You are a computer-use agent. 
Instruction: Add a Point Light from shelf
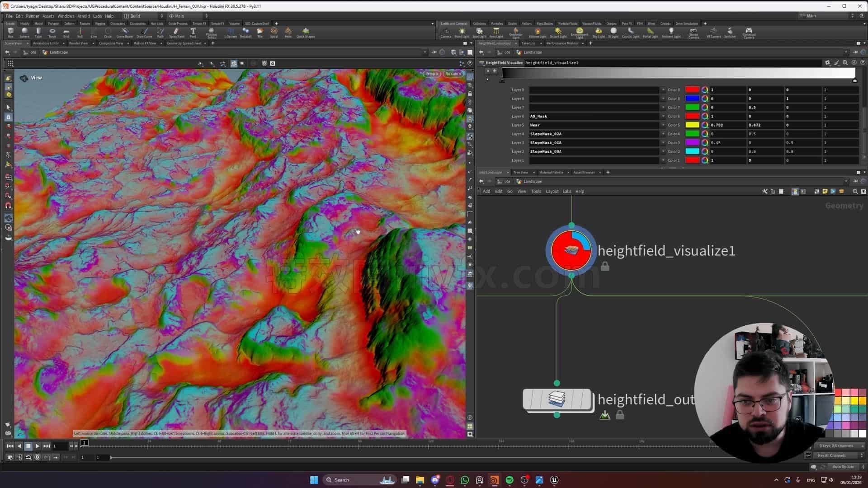462,33
